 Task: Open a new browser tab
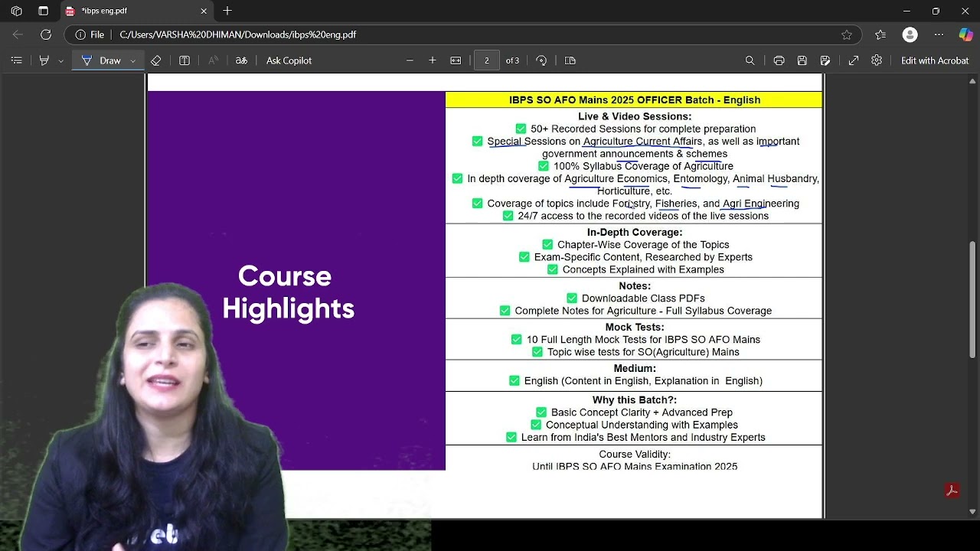coord(227,11)
